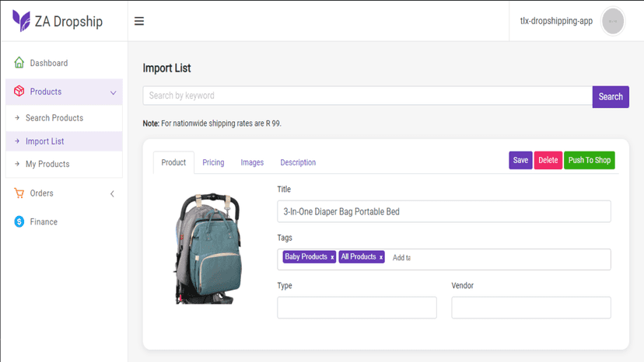Switch to the Images tab
Screen dimensions: 644x362
pyautogui.click(x=252, y=162)
